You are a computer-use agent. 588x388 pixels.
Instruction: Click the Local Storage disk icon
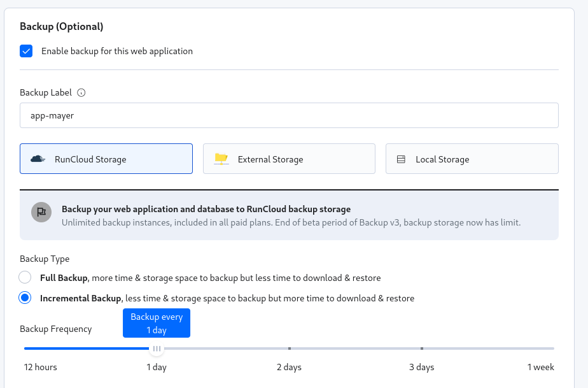[x=401, y=159]
